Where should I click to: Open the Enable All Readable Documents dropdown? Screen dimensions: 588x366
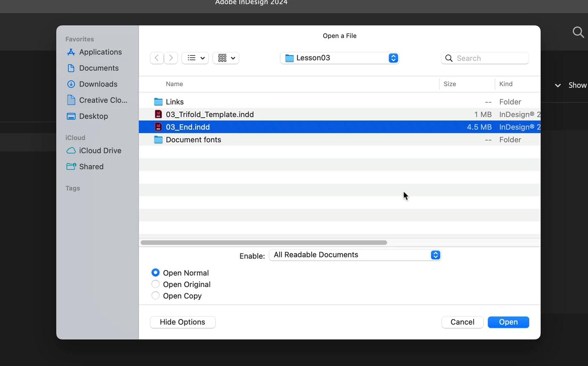pos(355,255)
